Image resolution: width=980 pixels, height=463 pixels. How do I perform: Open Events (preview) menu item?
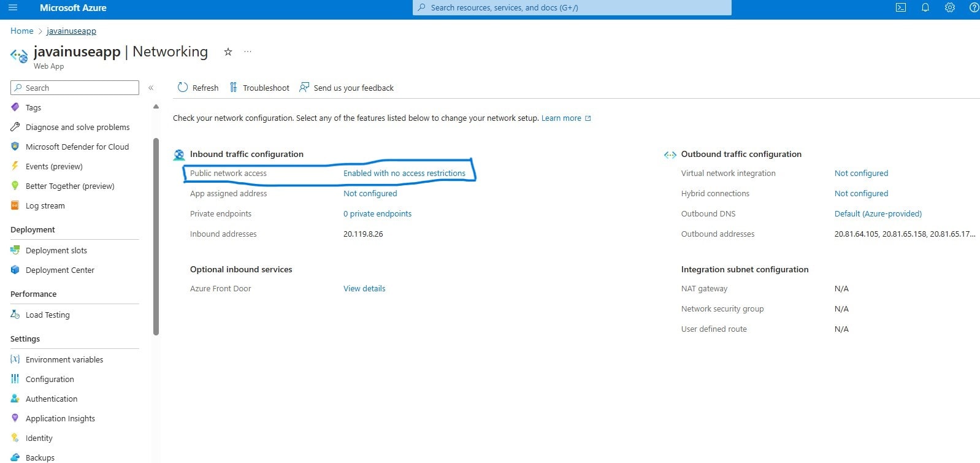(54, 166)
